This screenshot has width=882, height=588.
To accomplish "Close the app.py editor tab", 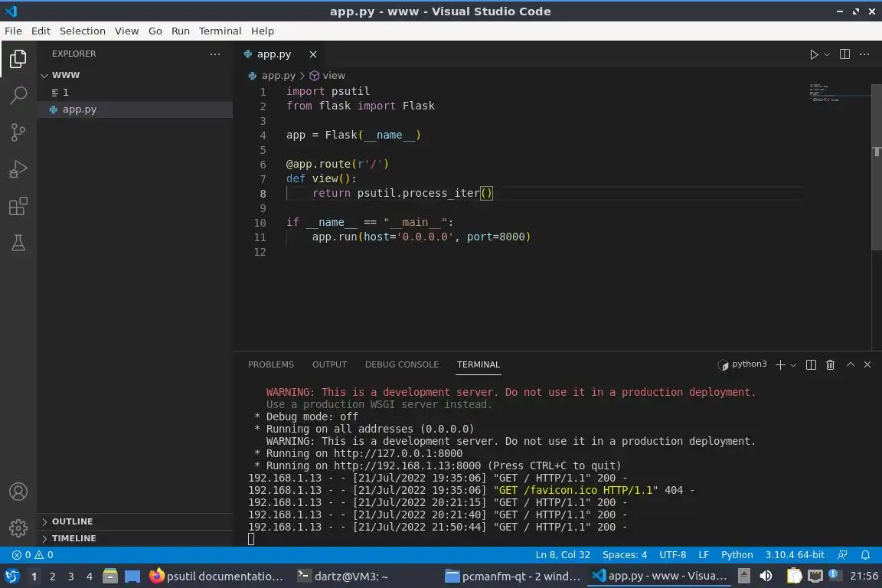I will [x=312, y=54].
